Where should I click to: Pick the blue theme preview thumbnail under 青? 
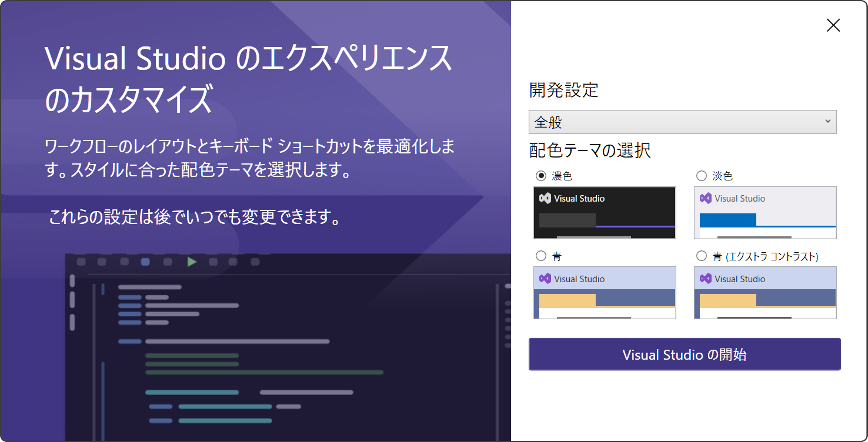605,293
